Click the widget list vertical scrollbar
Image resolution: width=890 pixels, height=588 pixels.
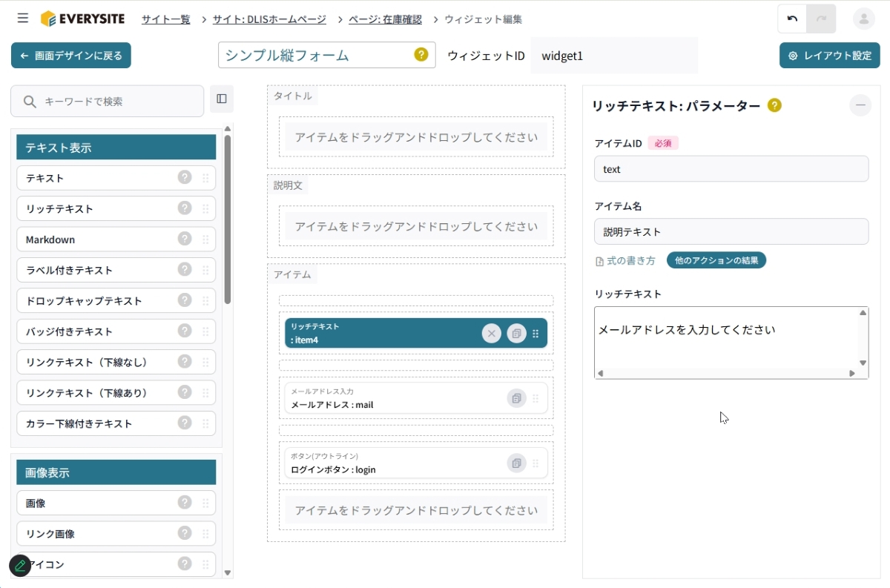tap(228, 222)
